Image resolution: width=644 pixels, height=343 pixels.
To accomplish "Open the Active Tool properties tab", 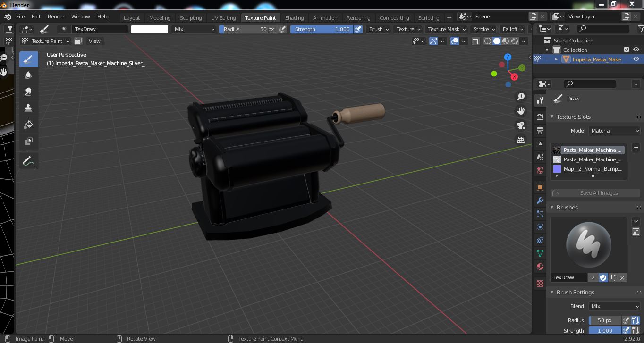I will (x=540, y=100).
